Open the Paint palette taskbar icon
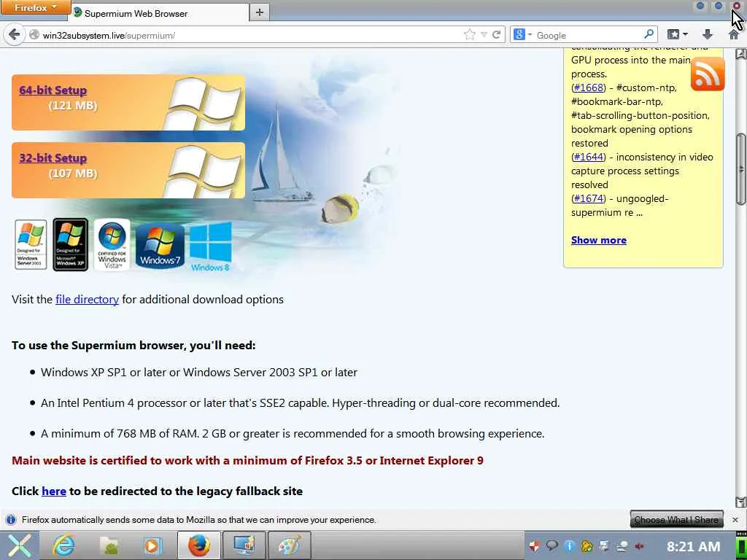The width and height of the screenshot is (747, 560). (x=290, y=545)
